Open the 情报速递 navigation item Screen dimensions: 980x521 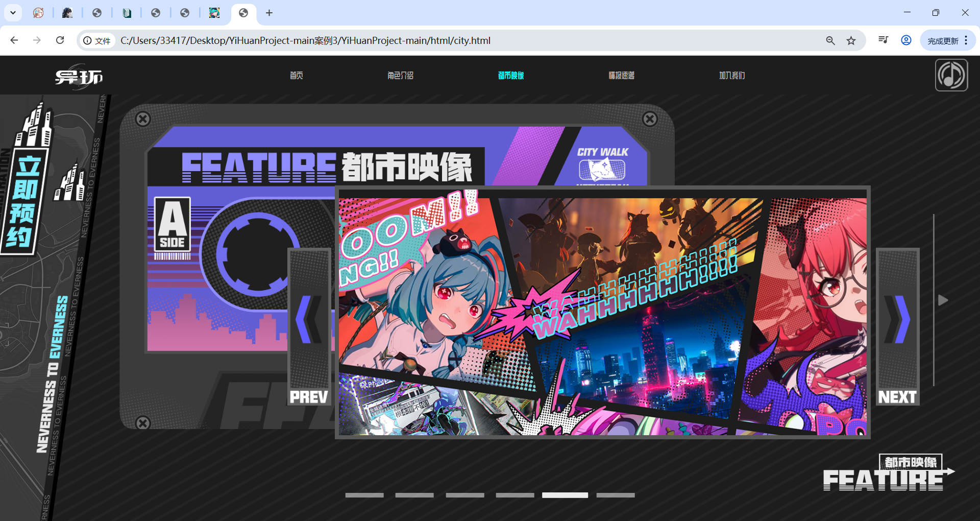coord(621,75)
